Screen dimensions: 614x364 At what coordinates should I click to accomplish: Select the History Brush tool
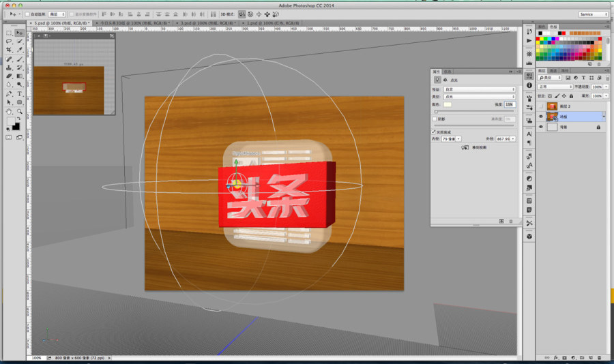click(x=19, y=67)
